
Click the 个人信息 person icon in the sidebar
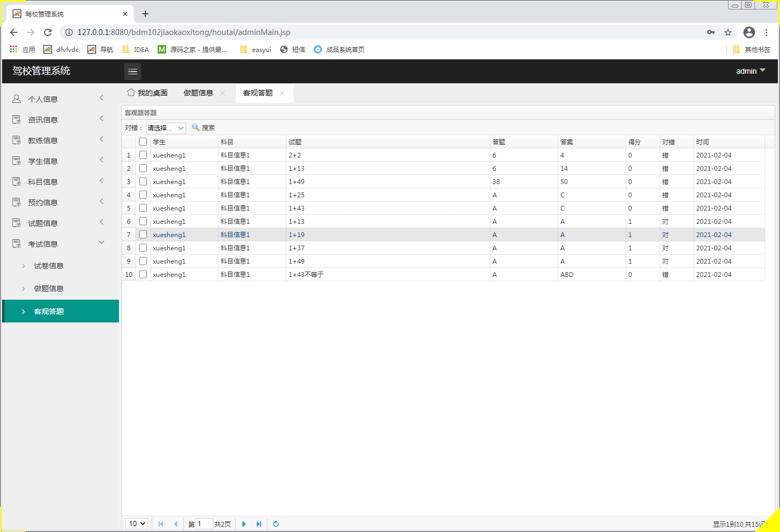tap(16, 99)
